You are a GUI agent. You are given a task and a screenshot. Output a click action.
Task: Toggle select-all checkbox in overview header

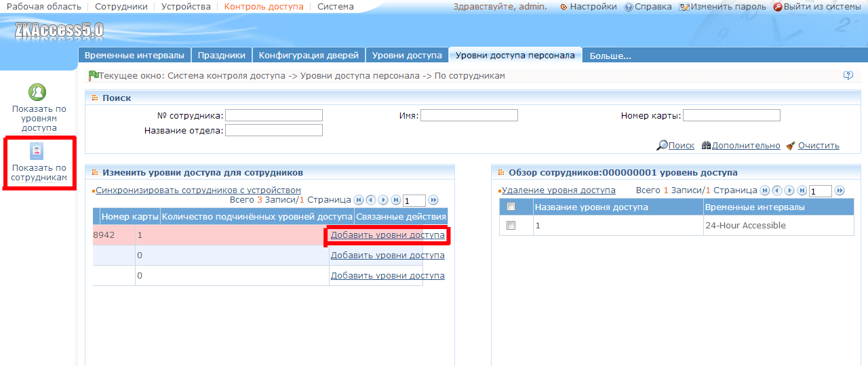pos(511,207)
